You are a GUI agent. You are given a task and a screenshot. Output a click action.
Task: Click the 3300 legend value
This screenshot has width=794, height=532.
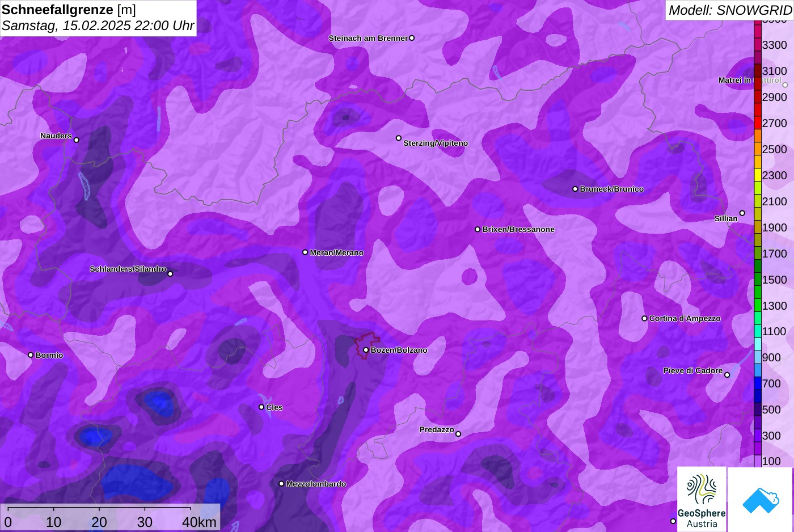774,45
